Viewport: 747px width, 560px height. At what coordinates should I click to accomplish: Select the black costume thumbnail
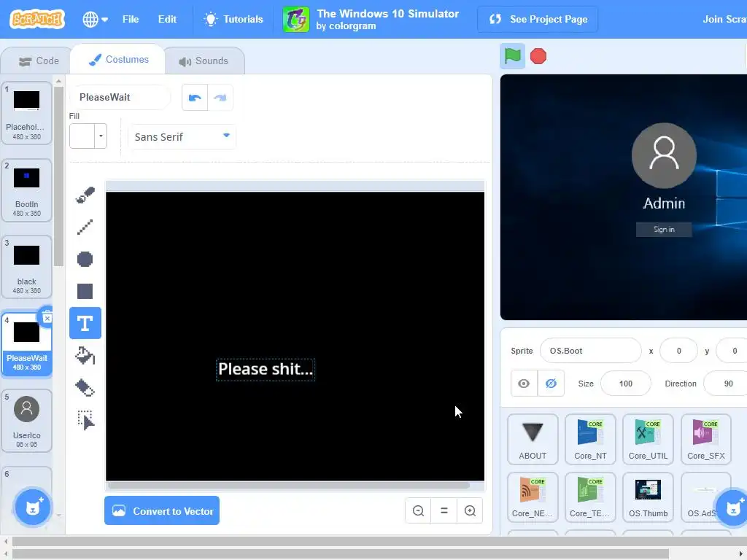[x=27, y=267]
